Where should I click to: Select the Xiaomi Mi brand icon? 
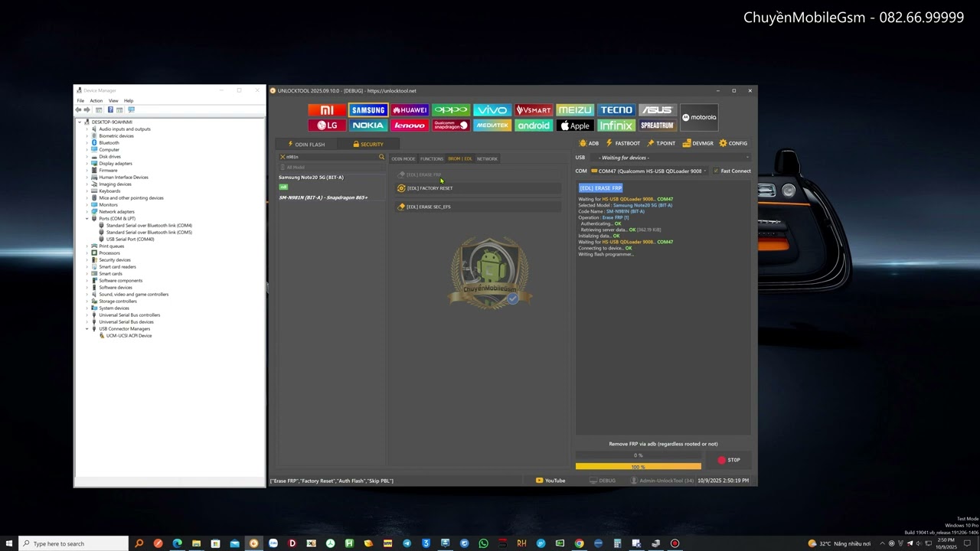pyautogui.click(x=327, y=110)
